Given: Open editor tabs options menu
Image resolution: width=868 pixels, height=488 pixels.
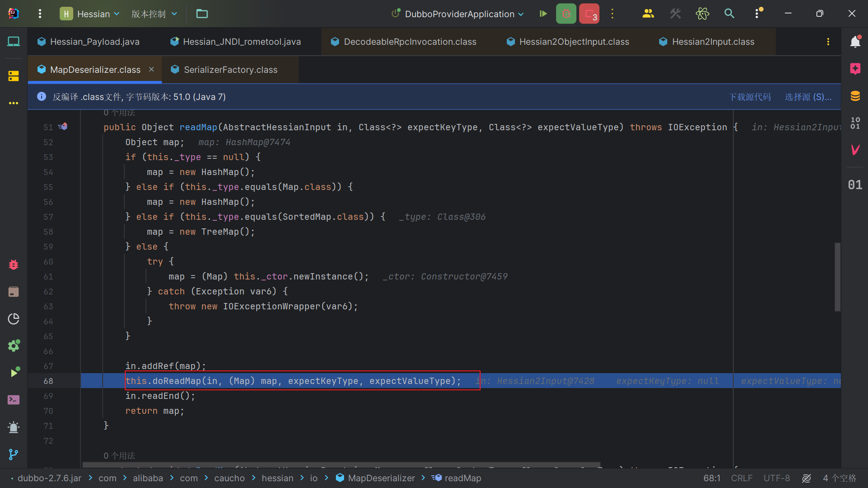Looking at the screenshot, I should [x=828, y=42].
